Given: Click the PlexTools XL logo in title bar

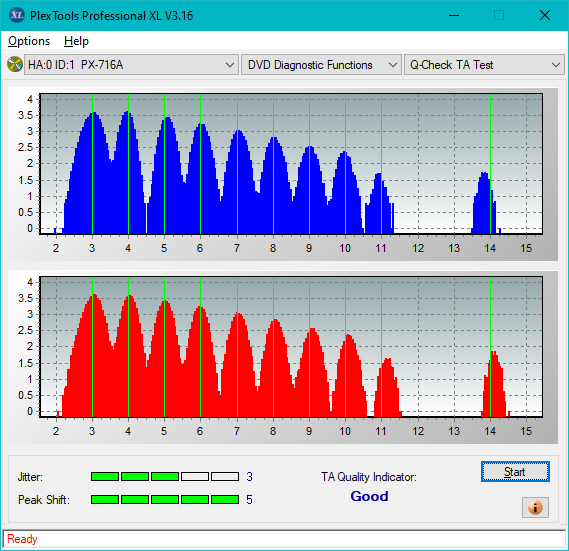Looking at the screenshot, I should coord(16,15).
